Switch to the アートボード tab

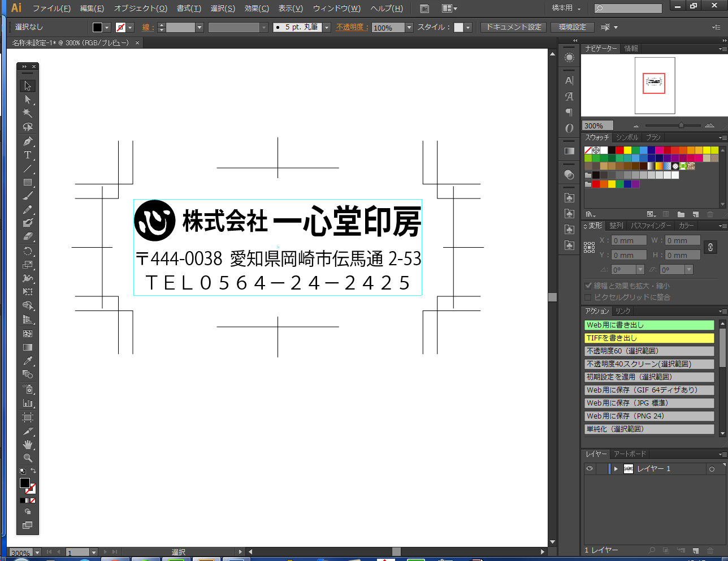(x=630, y=454)
